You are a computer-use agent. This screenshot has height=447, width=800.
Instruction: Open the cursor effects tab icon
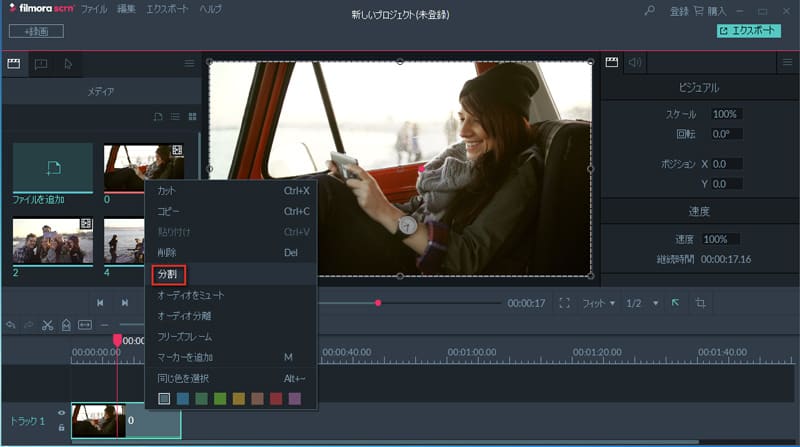pyautogui.click(x=68, y=63)
